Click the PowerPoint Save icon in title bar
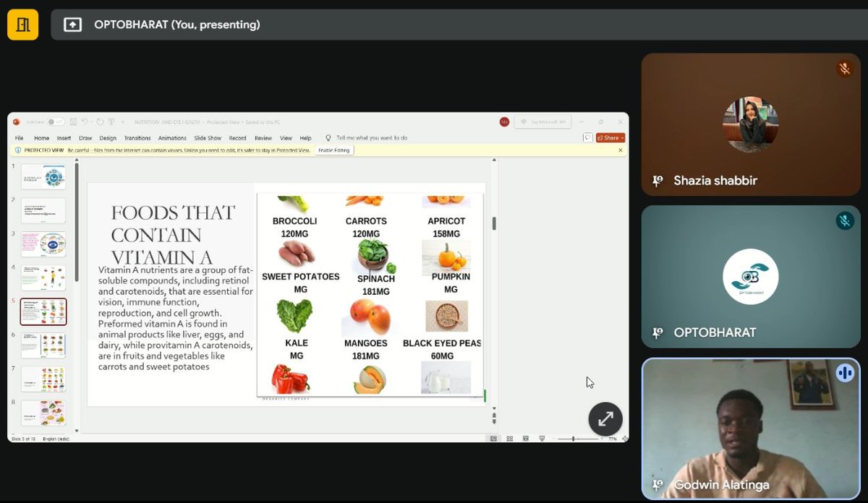868x503 pixels. pyautogui.click(x=73, y=122)
